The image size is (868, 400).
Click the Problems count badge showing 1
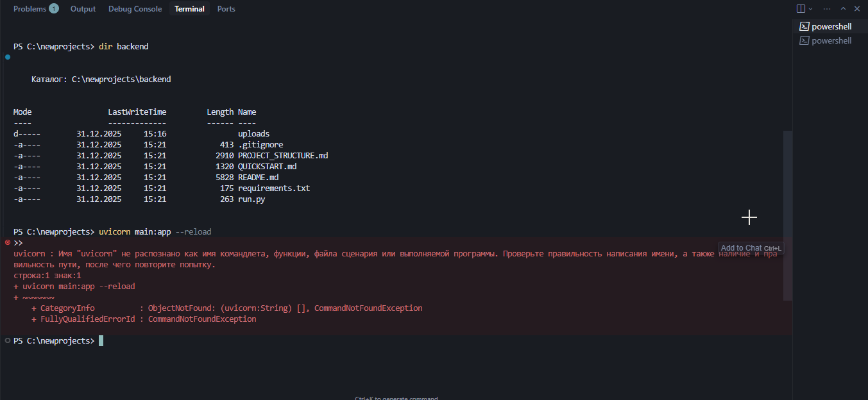(54, 9)
